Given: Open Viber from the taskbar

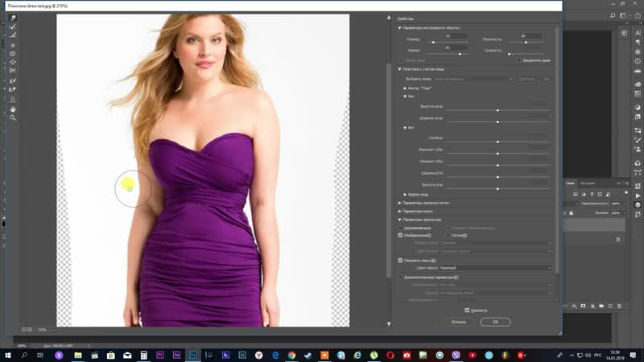Looking at the screenshot, I should click(x=456, y=356).
